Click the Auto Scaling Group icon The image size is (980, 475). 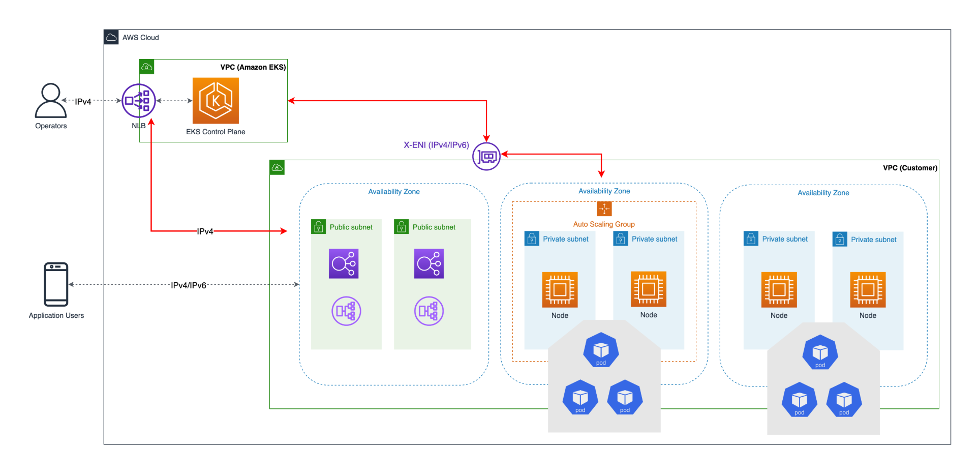tap(604, 209)
